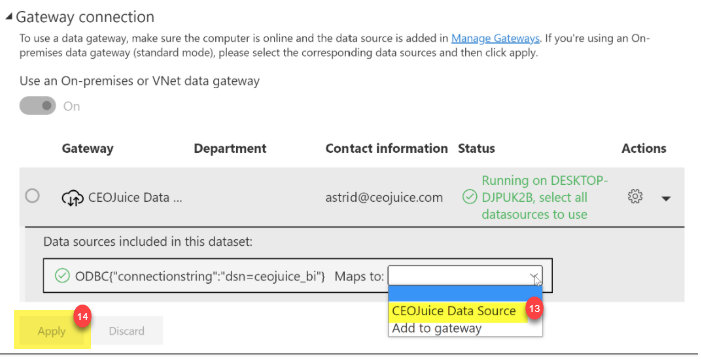Click the ODBC data source checkmark icon
This screenshot has width=701, height=363.
(x=62, y=276)
